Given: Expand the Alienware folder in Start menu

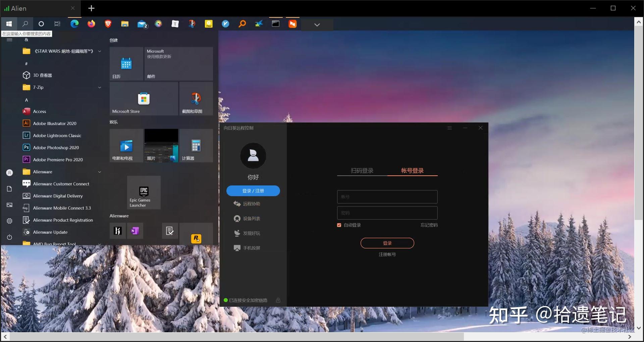Looking at the screenshot, I should coord(99,172).
